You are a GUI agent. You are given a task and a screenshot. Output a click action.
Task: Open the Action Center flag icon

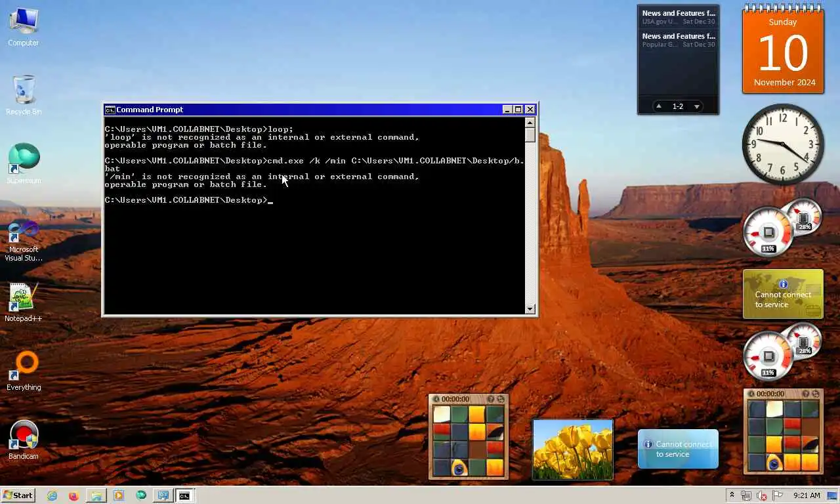point(778,495)
